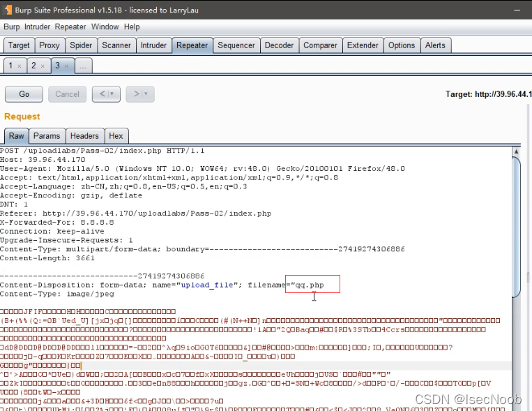Open the Burp menu
This screenshot has height=411, width=532.
point(12,27)
